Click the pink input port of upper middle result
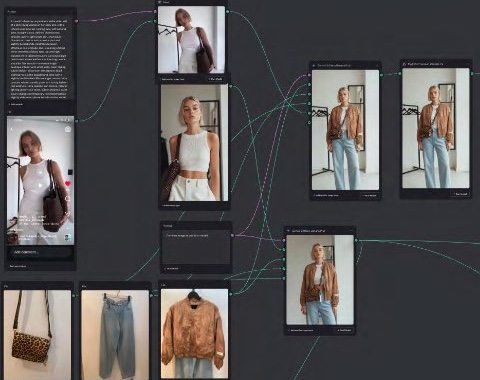This screenshot has height=380, width=480. point(309,75)
